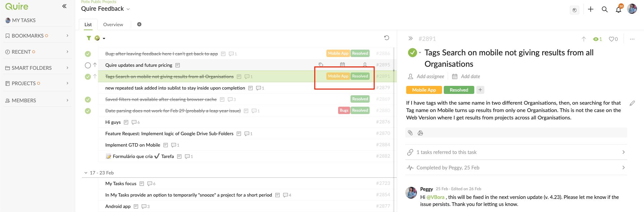This screenshot has height=212, width=644.
Task: Click the add new plus icon in header
Action: pyautogui.click(x=591, y=9)
